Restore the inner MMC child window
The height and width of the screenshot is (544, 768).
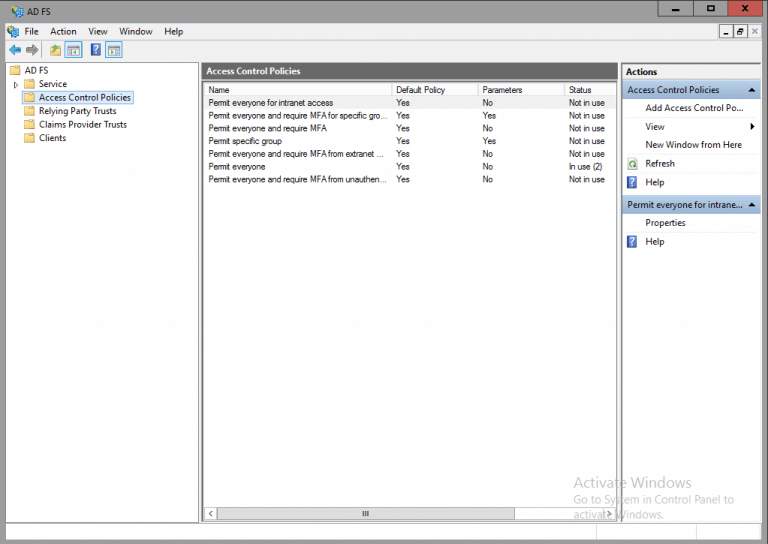point(740,32)
